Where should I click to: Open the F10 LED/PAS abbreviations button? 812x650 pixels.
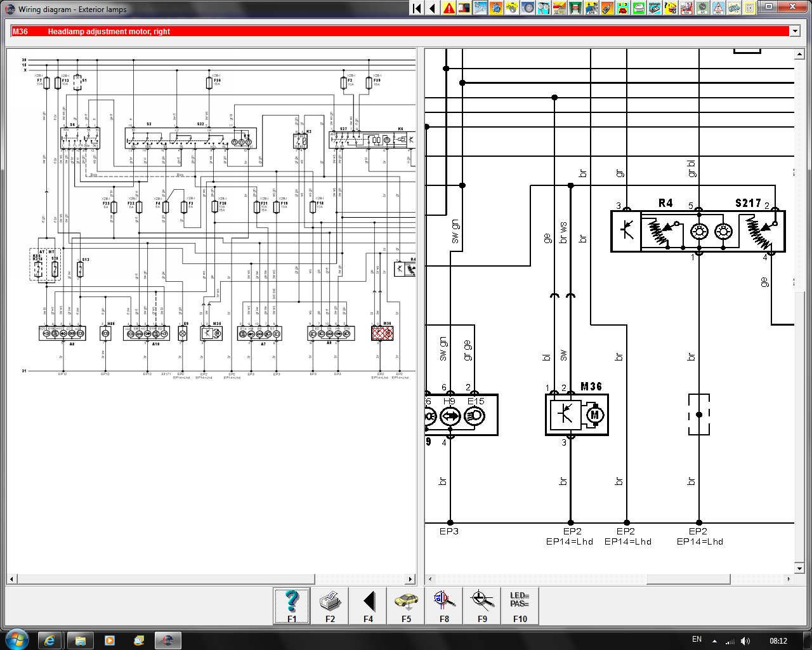click(x=520, y=606)
